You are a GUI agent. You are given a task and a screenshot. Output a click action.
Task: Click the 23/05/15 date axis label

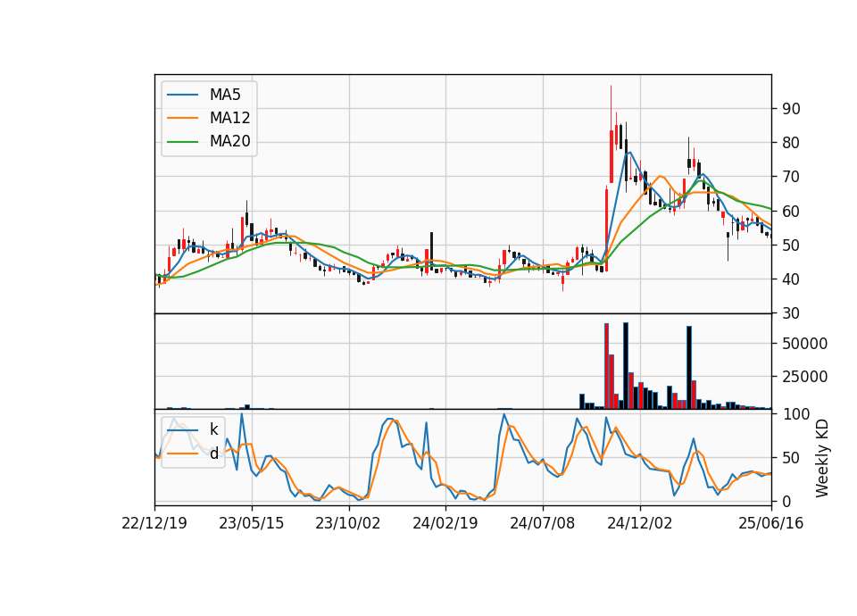(252, 524)
